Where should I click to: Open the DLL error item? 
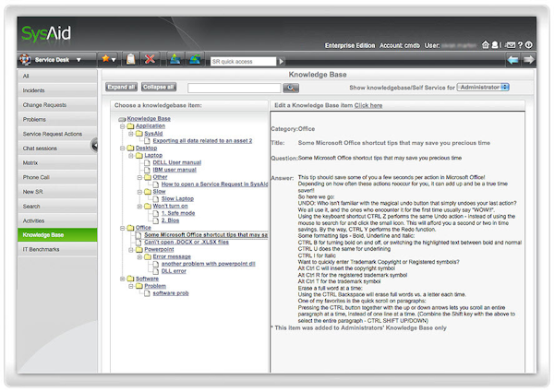[174, 271]
